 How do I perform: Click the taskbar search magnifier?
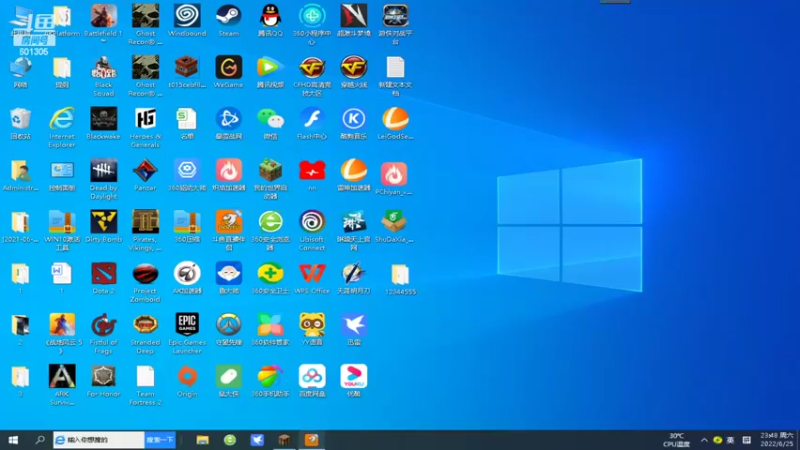click(x=40, y=440)
